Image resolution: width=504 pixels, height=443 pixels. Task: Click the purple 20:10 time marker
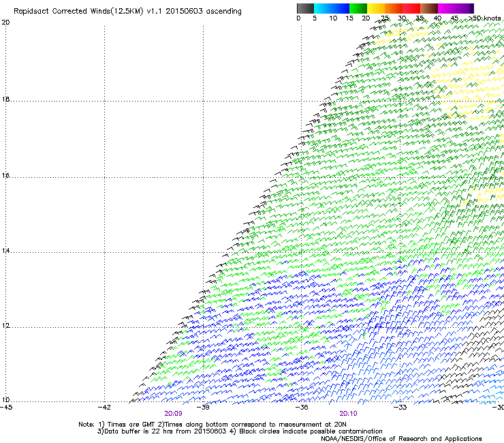point(349,414)
